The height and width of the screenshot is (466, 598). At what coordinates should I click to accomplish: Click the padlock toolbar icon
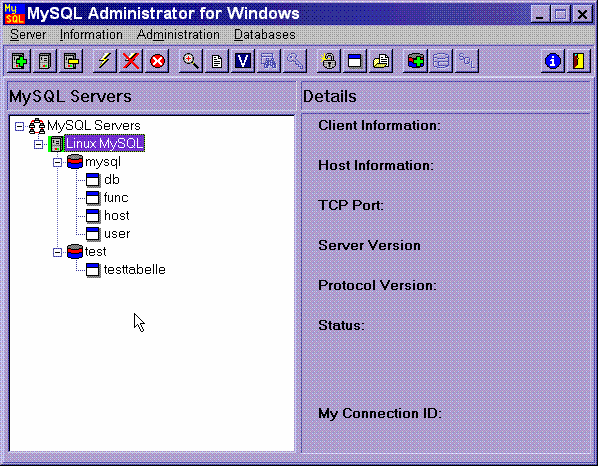(x=329, y=61)
